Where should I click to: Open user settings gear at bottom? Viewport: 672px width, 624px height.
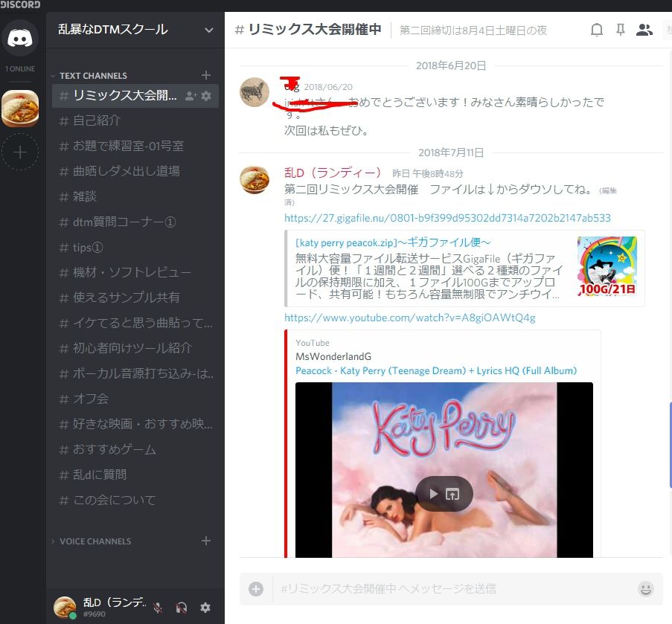[x=205, y=608]
